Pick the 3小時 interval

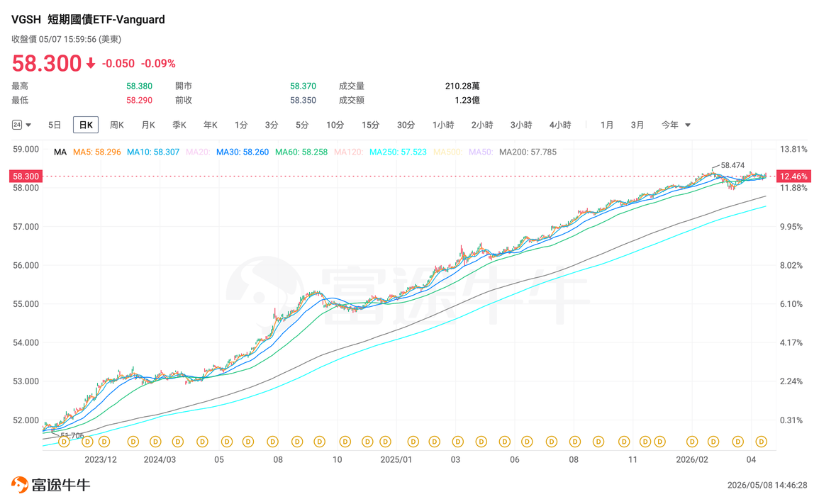[x=520, y=125]
